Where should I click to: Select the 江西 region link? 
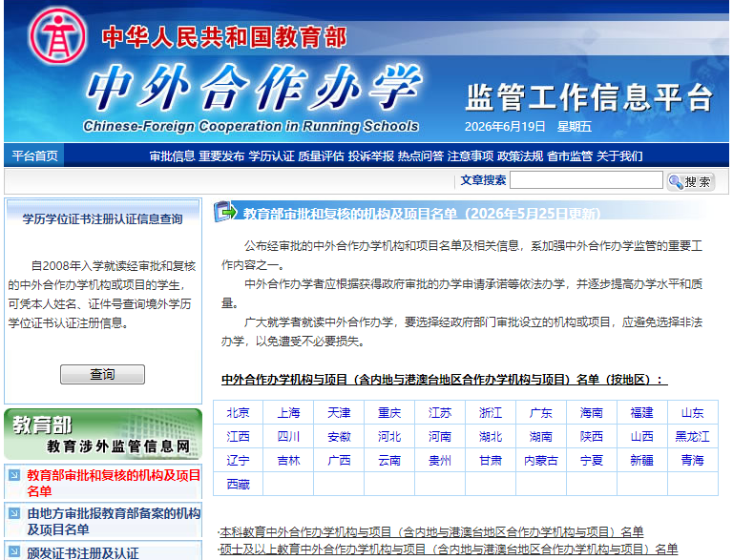point(238,437)
